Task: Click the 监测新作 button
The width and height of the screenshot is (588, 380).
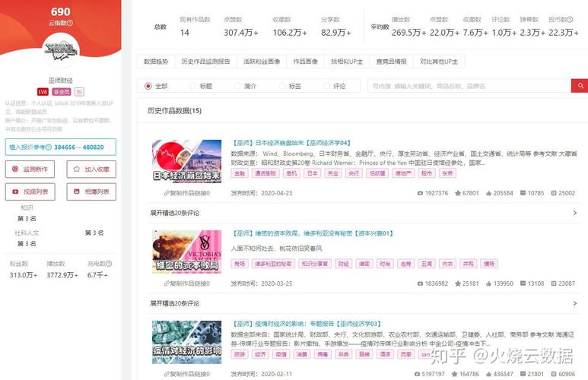Action: click(x=30, y=169)
